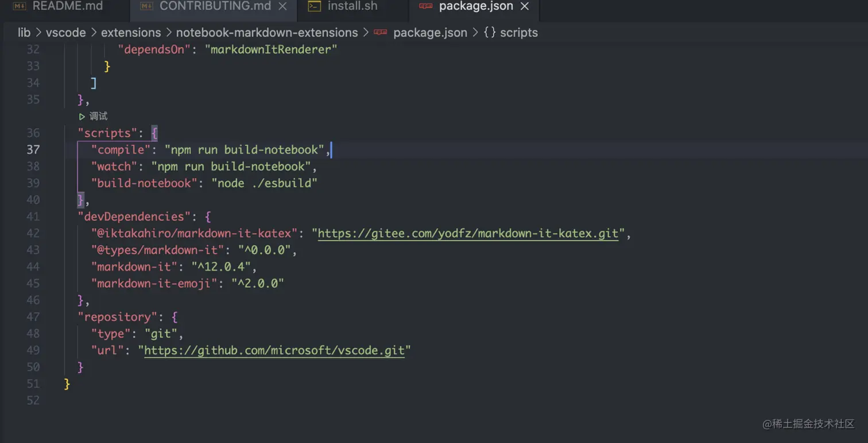The height and width of the screenshot is (443, 868).
Task: Click line number 47 in gutter
Action: (33, 317)
